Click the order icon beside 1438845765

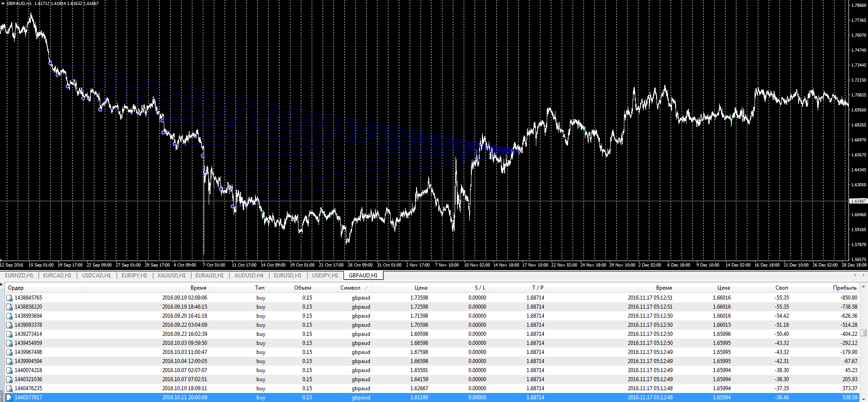pos(9,298)
